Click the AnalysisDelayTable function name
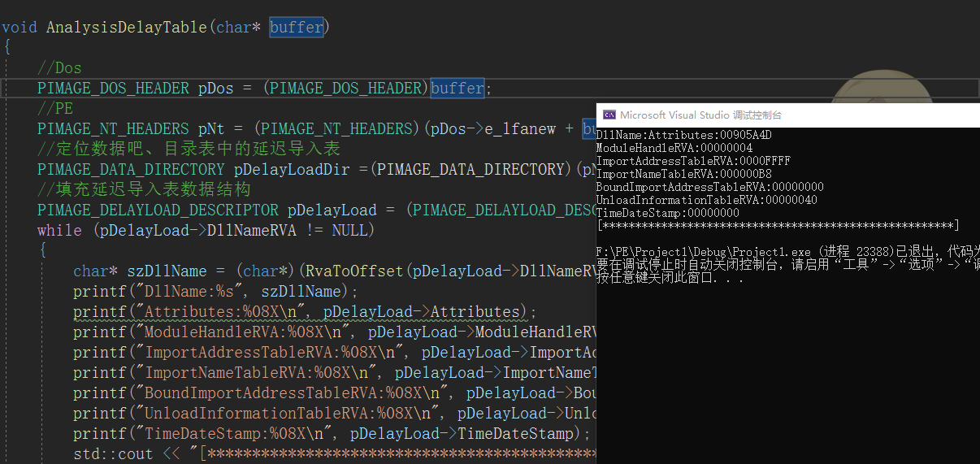This screenshot has height=464, width=980. tap(126, 27)
